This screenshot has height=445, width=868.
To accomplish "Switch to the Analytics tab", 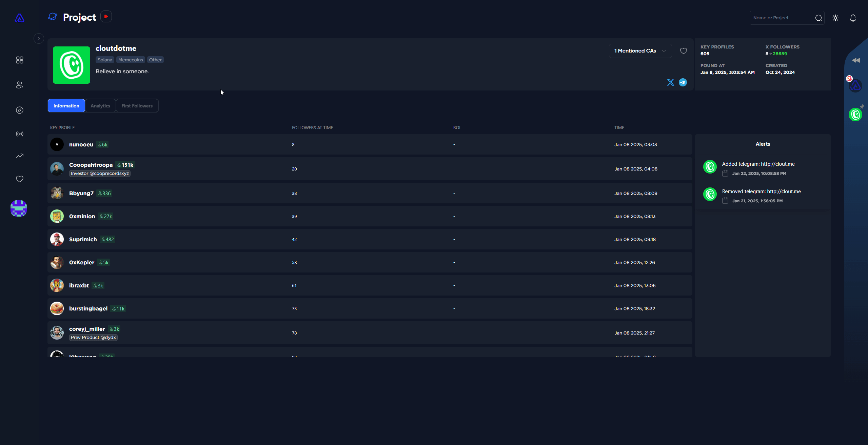I will pos(100,106).
